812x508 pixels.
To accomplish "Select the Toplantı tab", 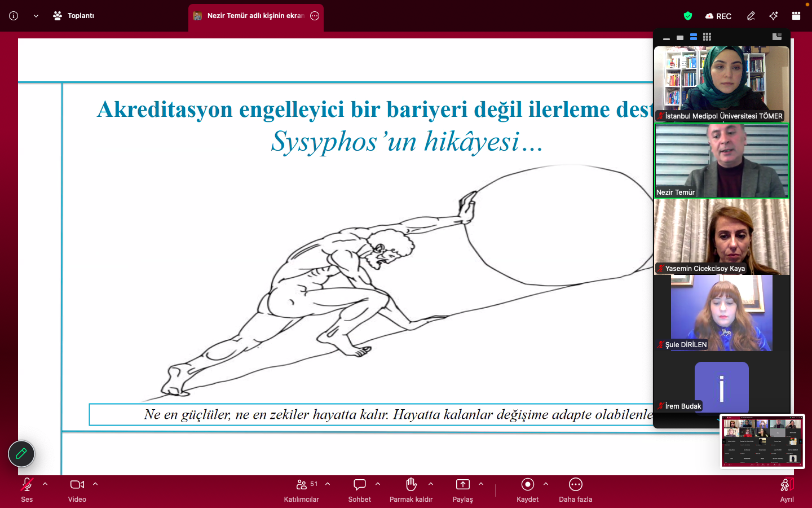I will [x=74, y=16].
